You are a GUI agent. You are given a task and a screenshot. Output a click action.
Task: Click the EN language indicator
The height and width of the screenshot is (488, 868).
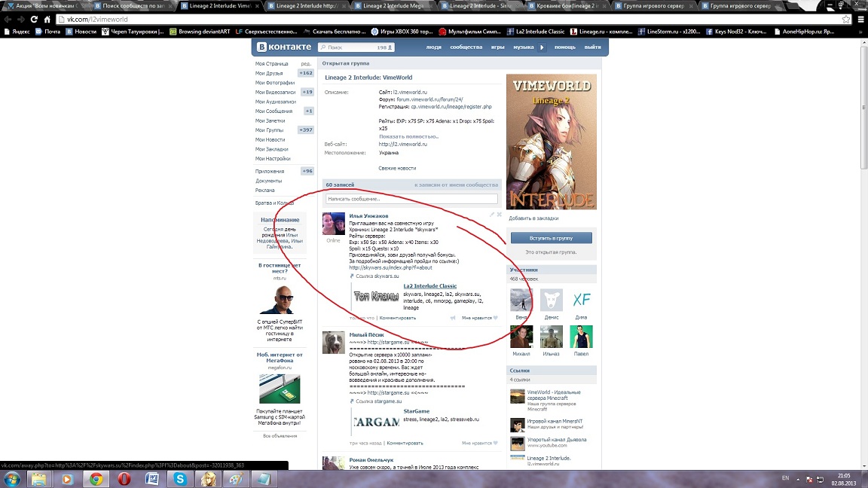tap(785, 478)
